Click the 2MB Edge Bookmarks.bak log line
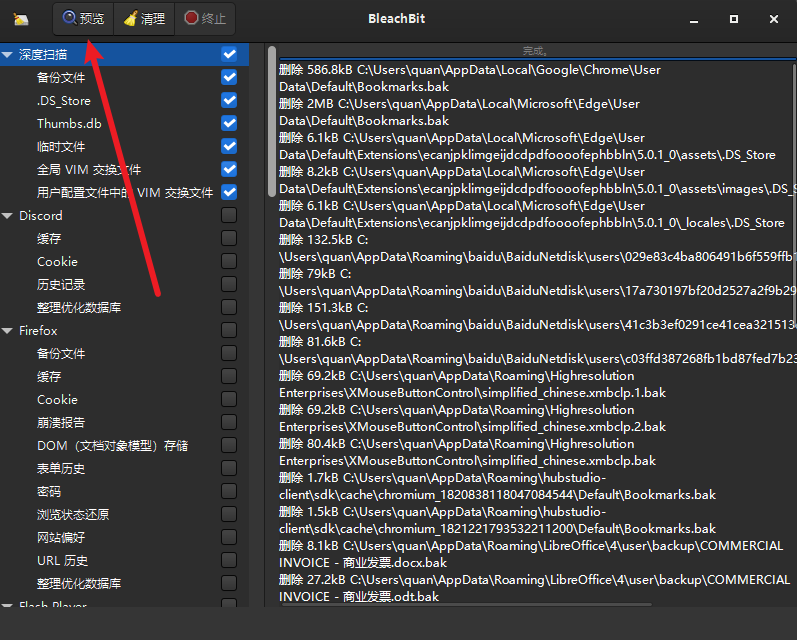 459,112
